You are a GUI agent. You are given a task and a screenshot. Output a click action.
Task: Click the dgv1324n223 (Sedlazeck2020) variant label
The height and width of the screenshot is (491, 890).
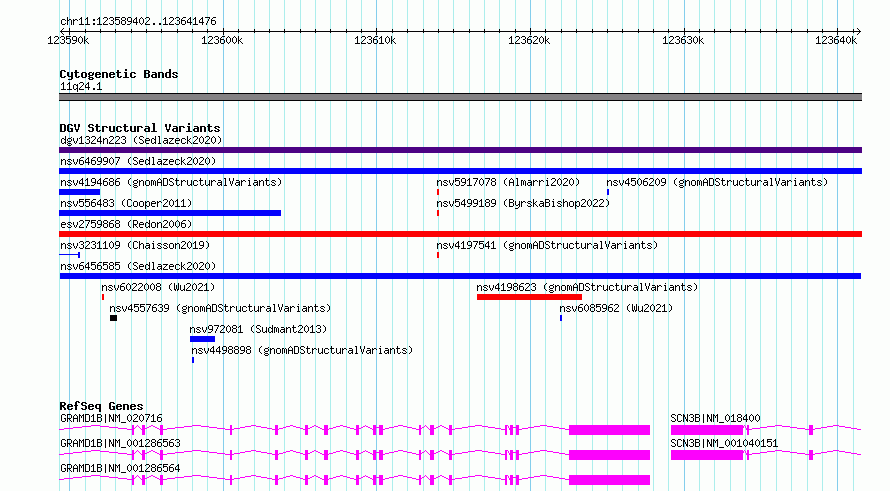coord(141,140)
